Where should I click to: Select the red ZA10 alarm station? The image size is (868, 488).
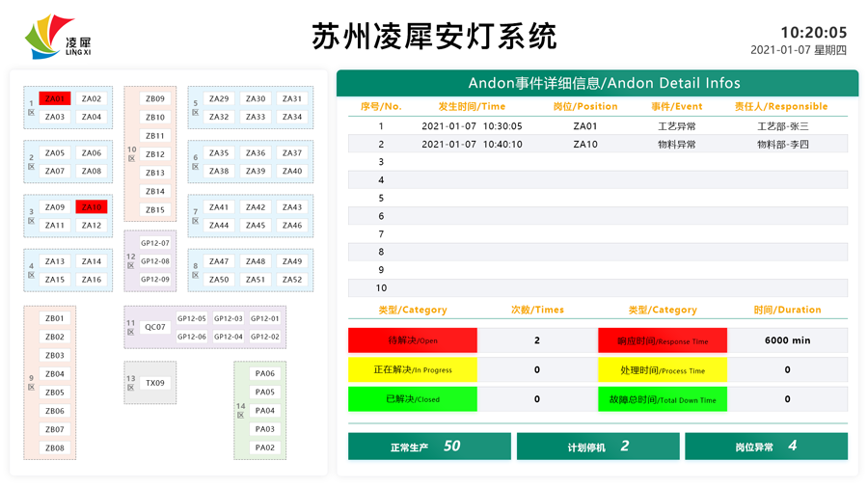(92, 207)
